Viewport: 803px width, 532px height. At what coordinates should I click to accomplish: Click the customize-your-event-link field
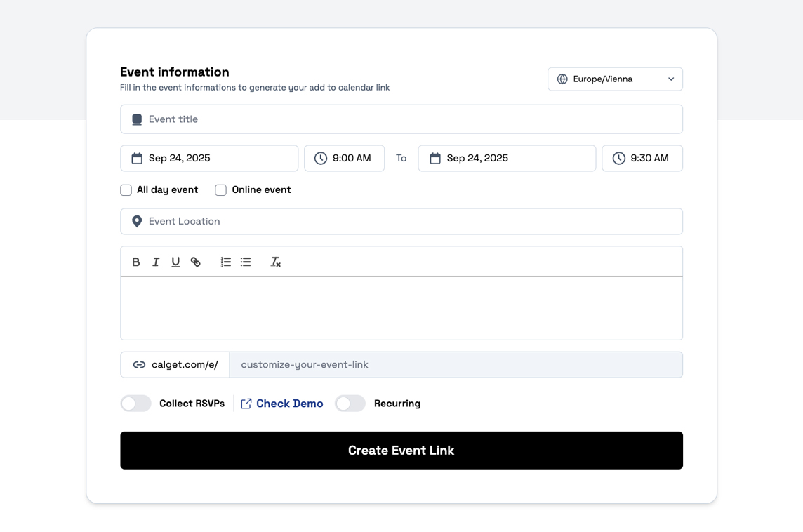456,365
